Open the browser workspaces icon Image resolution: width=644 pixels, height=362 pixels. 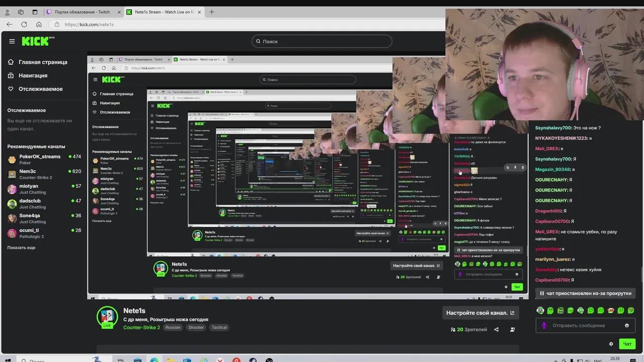[x=21, y=12]
